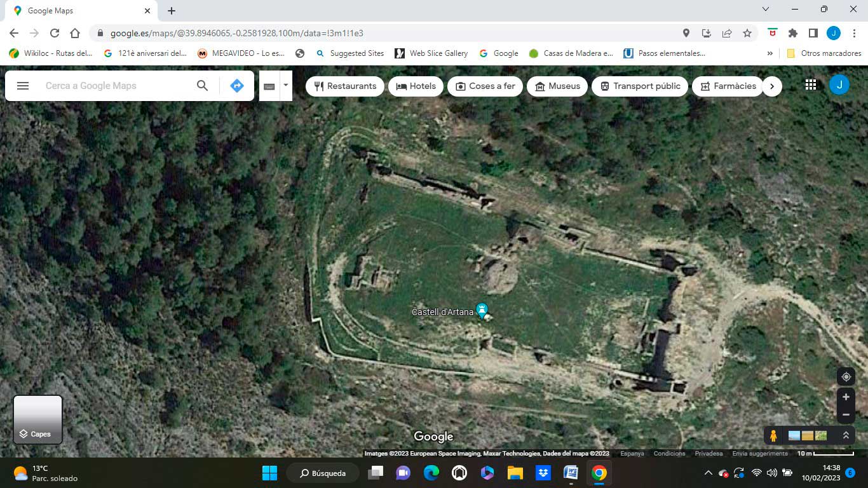The image size is (868, 488).
Task: Open the Google Maps hamburger menu
Action: point(23,86)
